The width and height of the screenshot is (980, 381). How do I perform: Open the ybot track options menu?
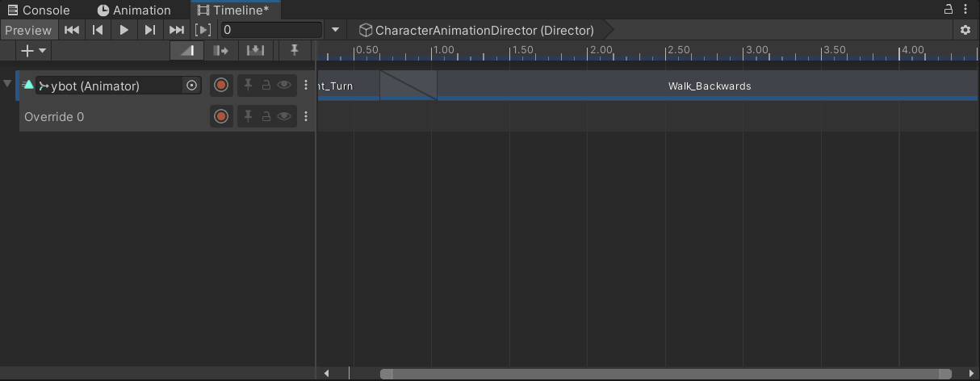(x=306, y=85)
